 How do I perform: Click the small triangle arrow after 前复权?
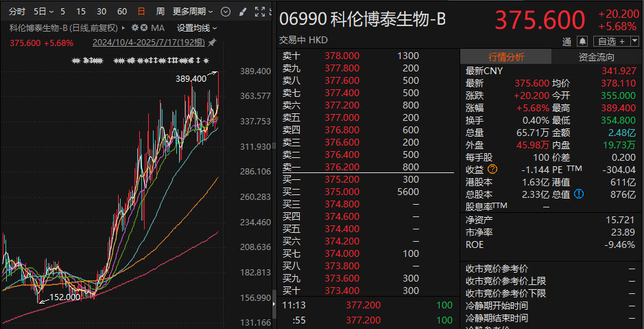(124, 28)
